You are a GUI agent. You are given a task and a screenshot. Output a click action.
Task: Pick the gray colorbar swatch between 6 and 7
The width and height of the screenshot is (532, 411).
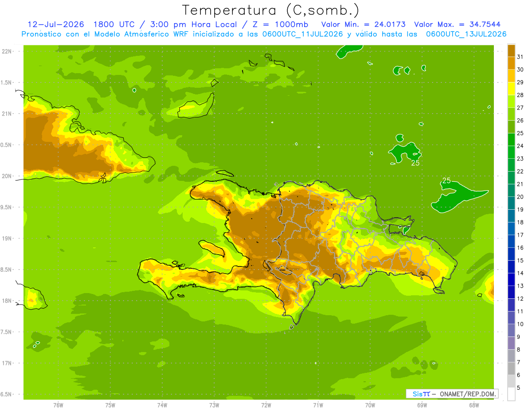(x=511, y=369)
